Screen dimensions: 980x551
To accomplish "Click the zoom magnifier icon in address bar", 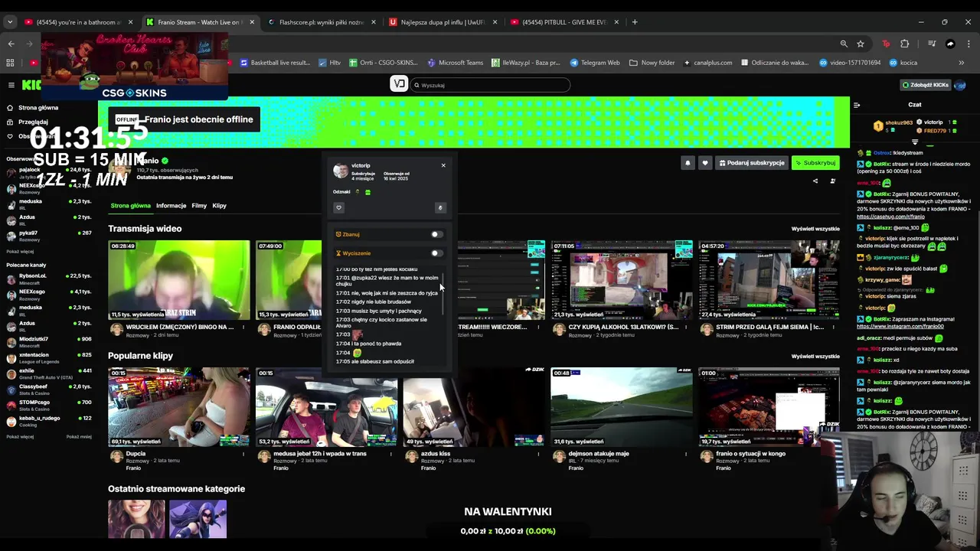I will click(844, 44).
